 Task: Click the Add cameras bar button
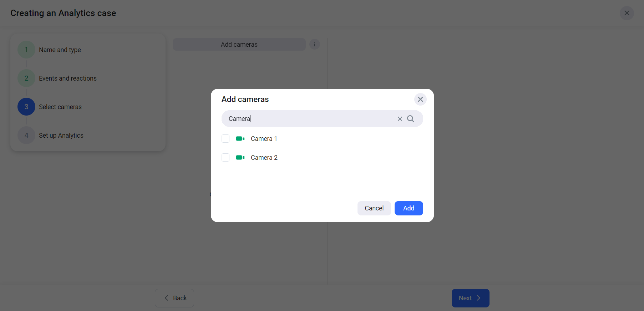(239, 45)
